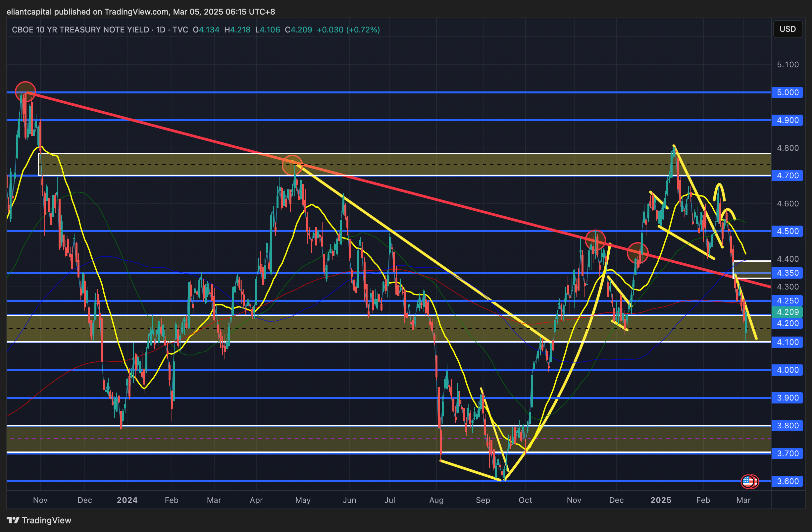
Task: Click the red circle marker at mid-November high
Action: (595, 240)
